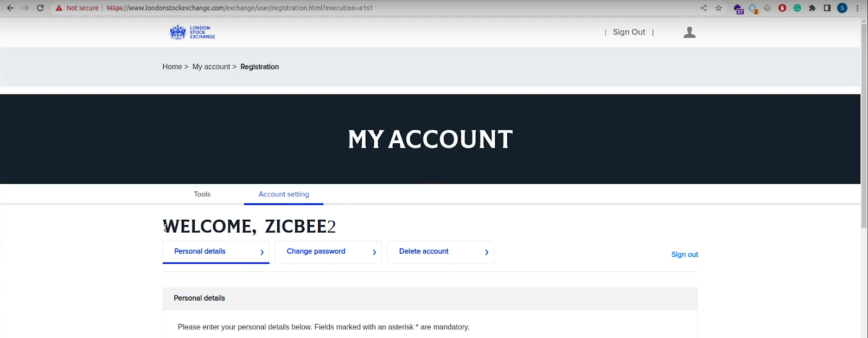Go back using the browser back arrow
Image resolution: width=868 pixels, height=338 pixels.
(10, 8)
